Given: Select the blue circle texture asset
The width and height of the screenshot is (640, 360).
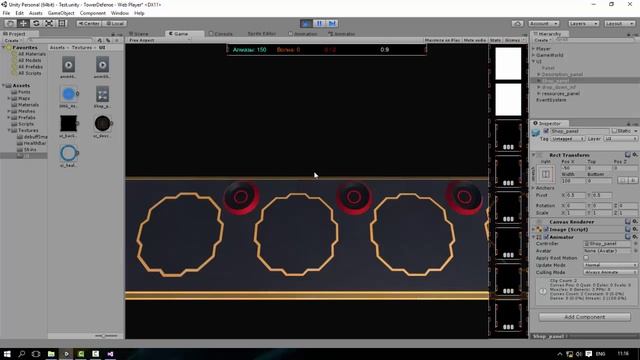Looking at the screenshot, I should [69, 94].
